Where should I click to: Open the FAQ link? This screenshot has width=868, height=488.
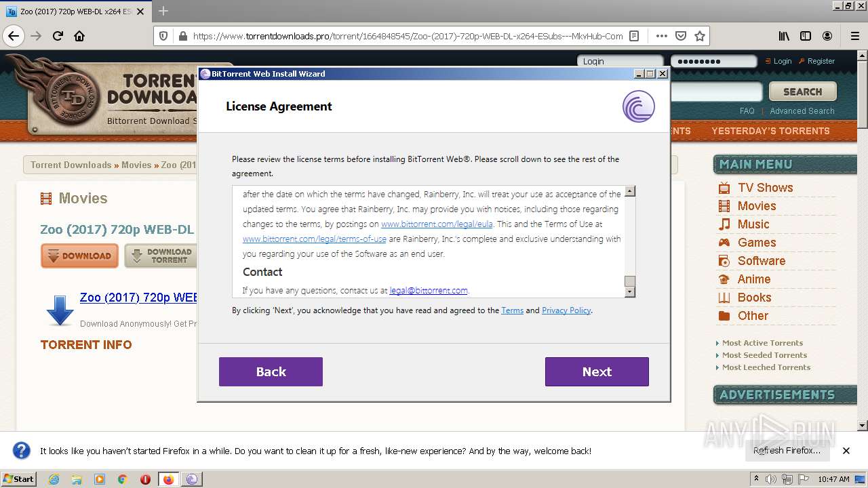747,110
